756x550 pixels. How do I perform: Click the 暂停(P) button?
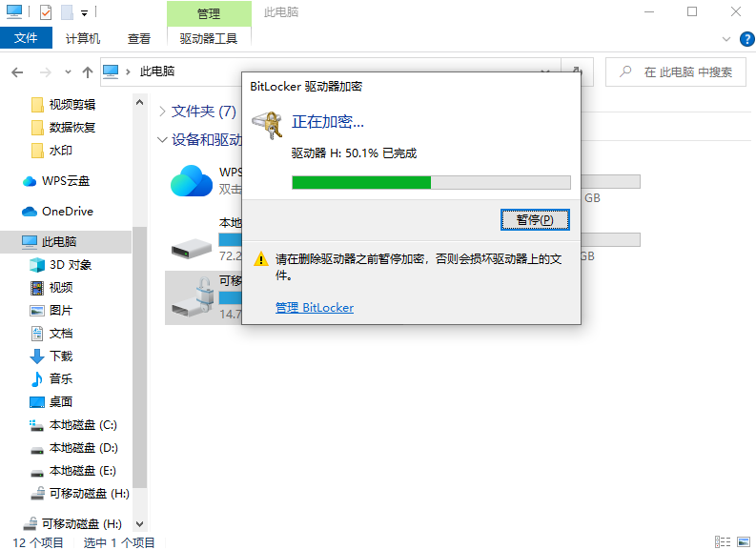(535, 220)
